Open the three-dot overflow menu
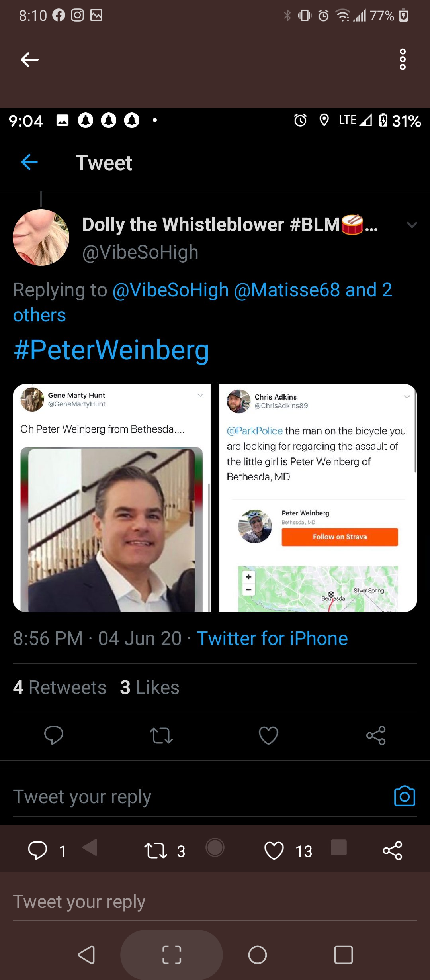The width and height of the screenshot is (430, 980). tap(403, 60)
